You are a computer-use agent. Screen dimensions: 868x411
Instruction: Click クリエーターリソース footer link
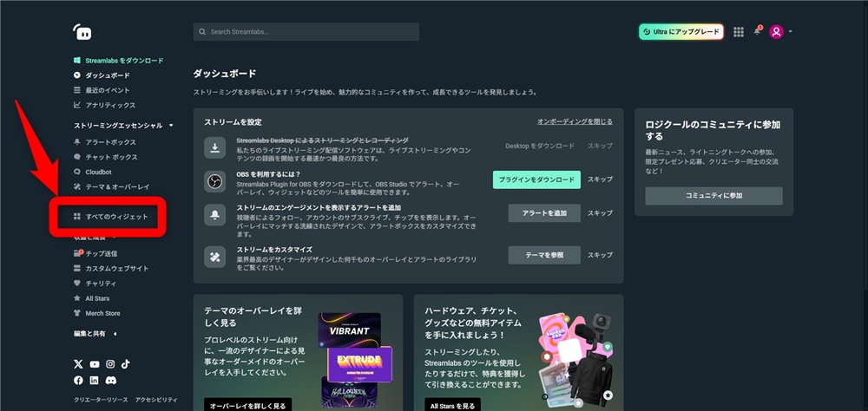(x=102, y=400)
